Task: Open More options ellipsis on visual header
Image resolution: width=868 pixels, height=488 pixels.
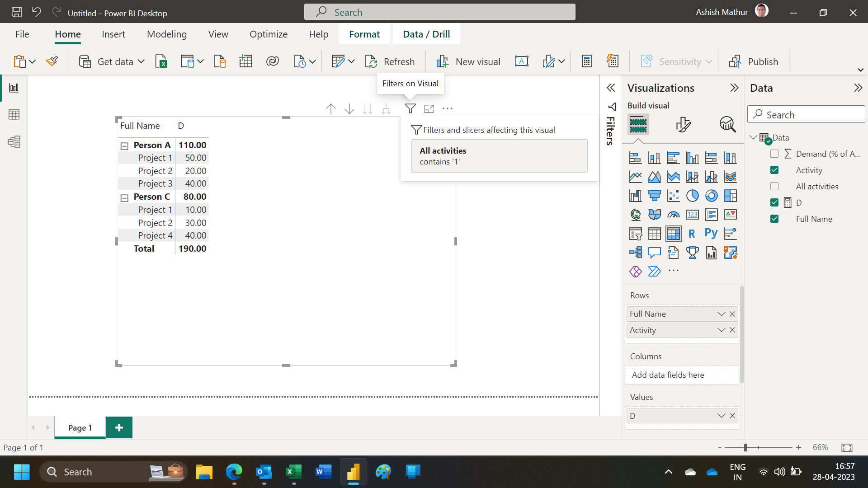Action: point(448,108)
